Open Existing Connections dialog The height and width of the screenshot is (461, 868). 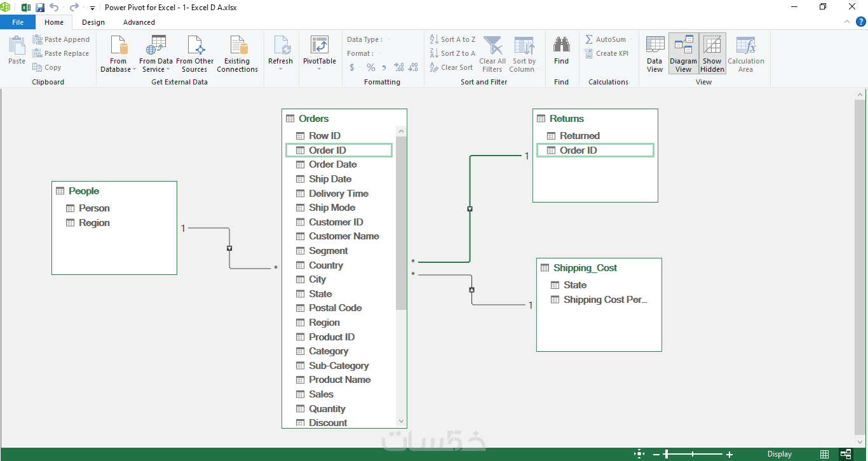[x=237, y=54]
